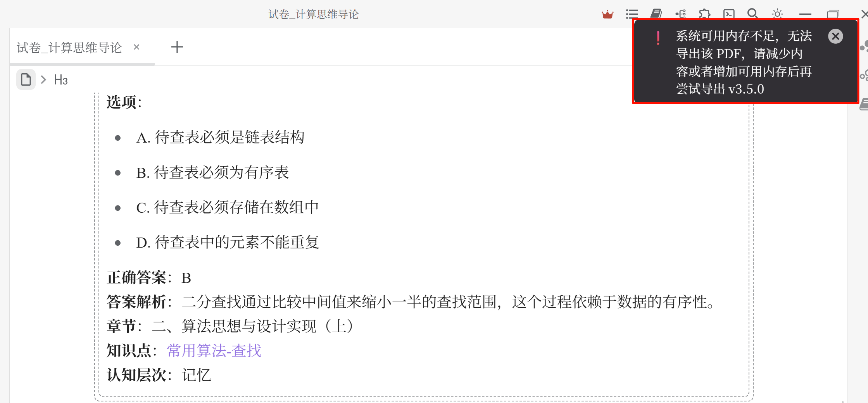Viewport: 868px width, 403px height.
Task: Select the H3 breadcrumb item
Action: point(61,80)
